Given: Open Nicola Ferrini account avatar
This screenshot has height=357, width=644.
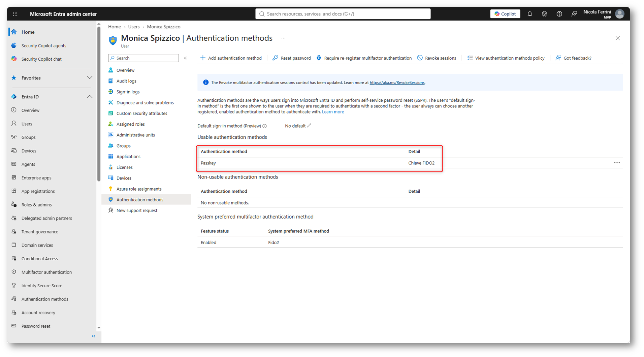Looking at the screenshot, I should [619, 14].
